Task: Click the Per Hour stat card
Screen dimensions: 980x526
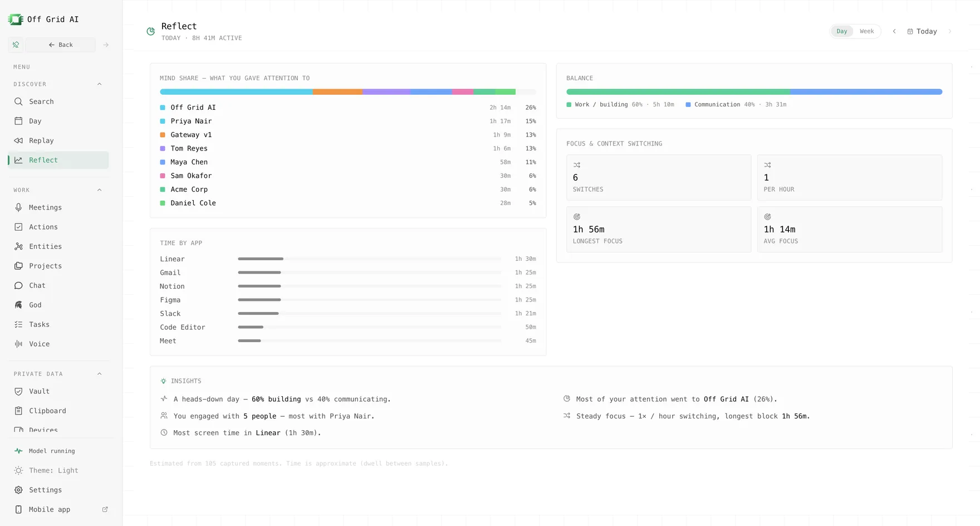Action: point(850,178)
